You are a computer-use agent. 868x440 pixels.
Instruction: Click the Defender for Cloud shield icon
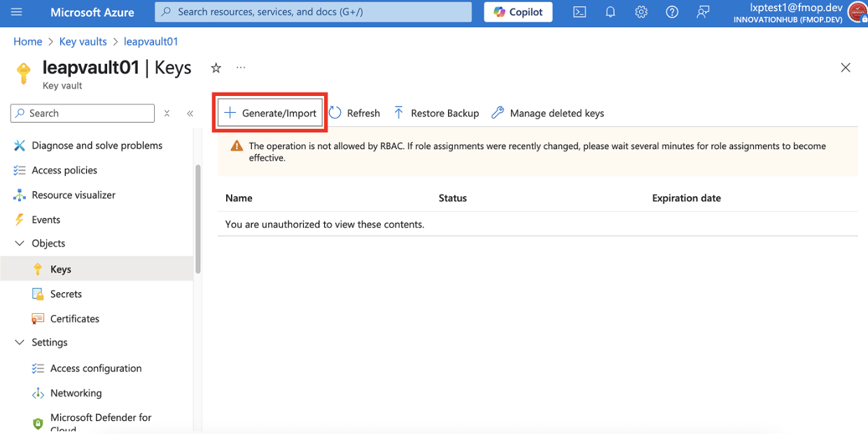point(38,423)
